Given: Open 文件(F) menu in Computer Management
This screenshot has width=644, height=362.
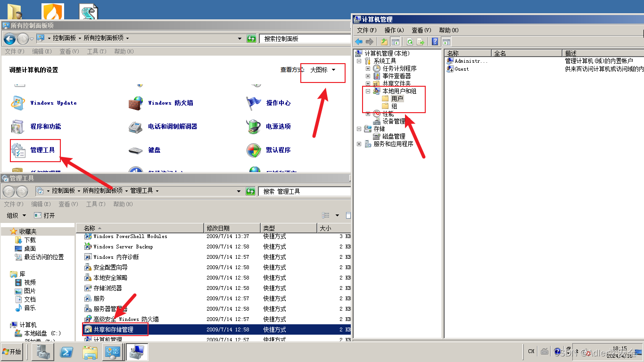Looking at the screenshot, I should click(x=366, y=30).
